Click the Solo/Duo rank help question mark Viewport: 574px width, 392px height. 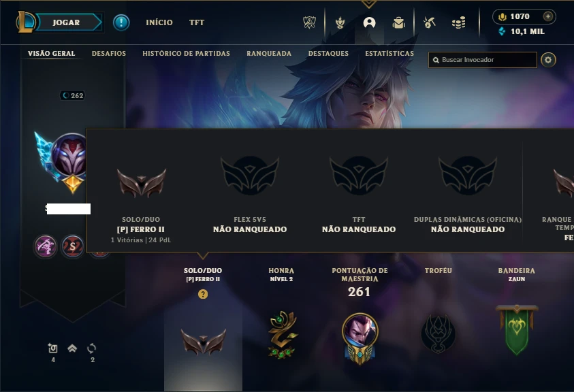(x=203, y=294)
